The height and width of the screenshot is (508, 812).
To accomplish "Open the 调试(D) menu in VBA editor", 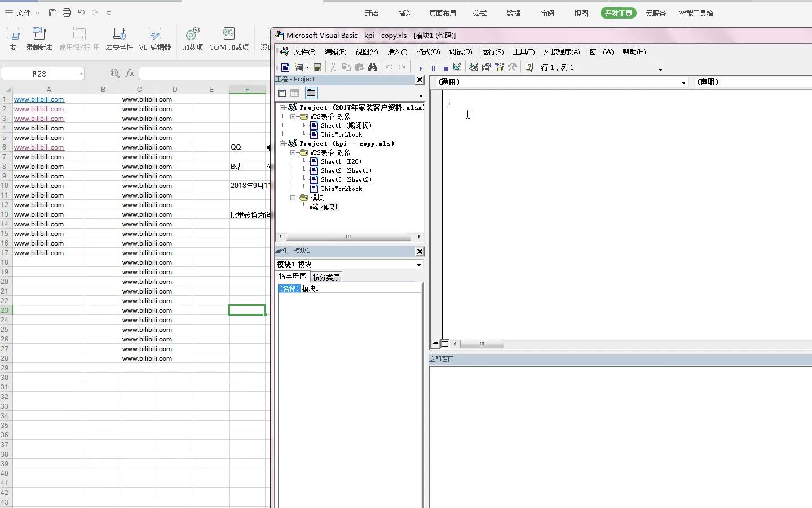I will tap(461, 52).
